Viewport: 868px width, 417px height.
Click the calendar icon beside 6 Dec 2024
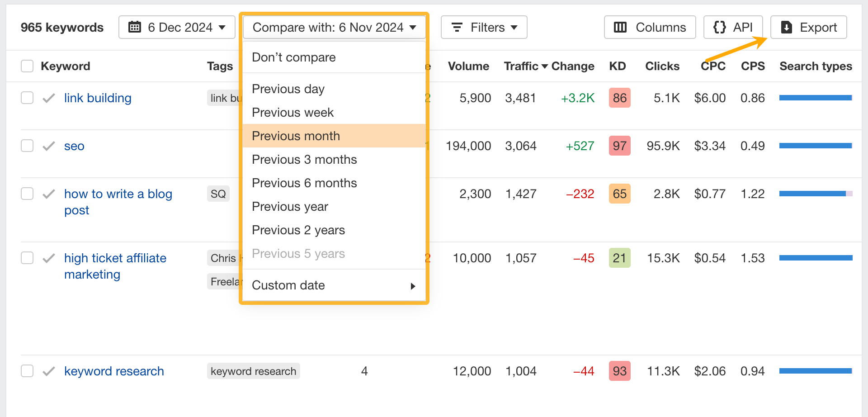135,27
